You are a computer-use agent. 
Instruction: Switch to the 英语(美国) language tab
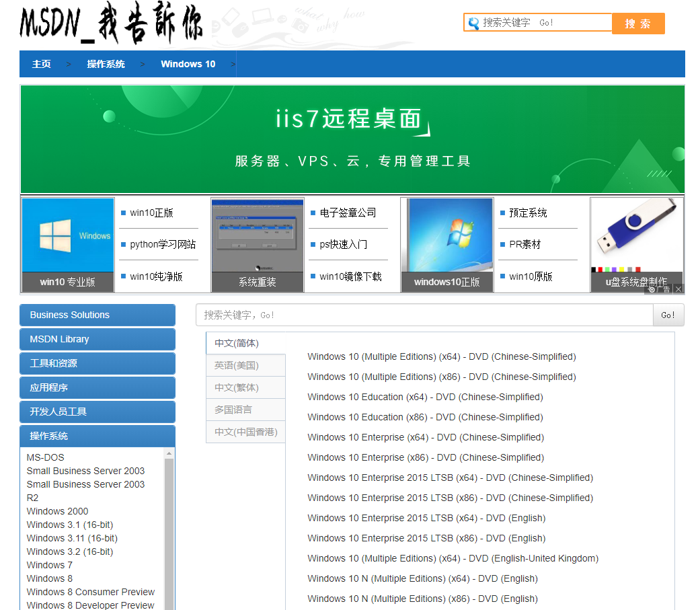coord(245,365)
